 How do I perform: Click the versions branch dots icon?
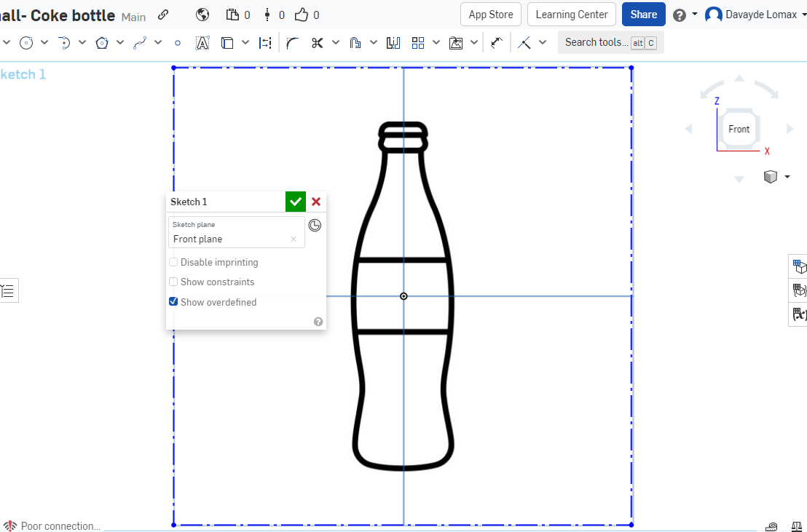(267, 15)
